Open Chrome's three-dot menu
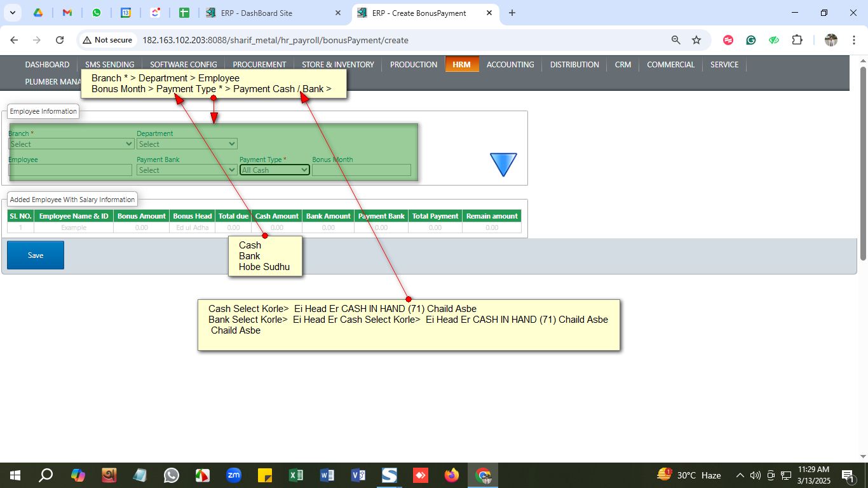This screenshot has width=868, height=488. (x=854, y=40)
